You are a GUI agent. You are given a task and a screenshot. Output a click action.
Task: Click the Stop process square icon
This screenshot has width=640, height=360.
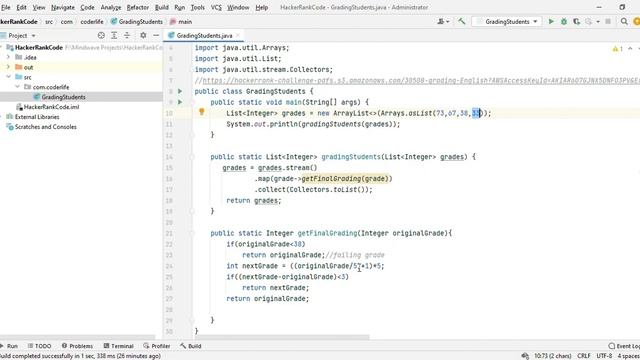click(608, 22)
